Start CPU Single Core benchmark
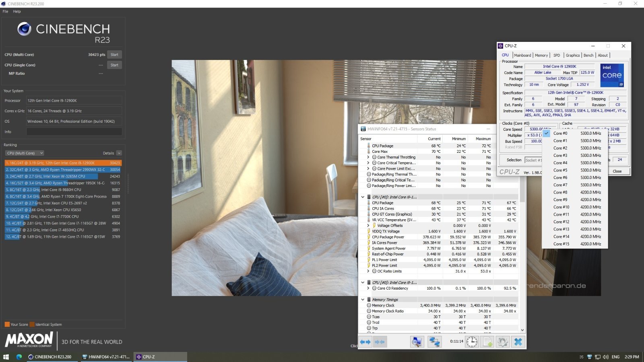This screenshot has height=362, width=644. point(114,65)
